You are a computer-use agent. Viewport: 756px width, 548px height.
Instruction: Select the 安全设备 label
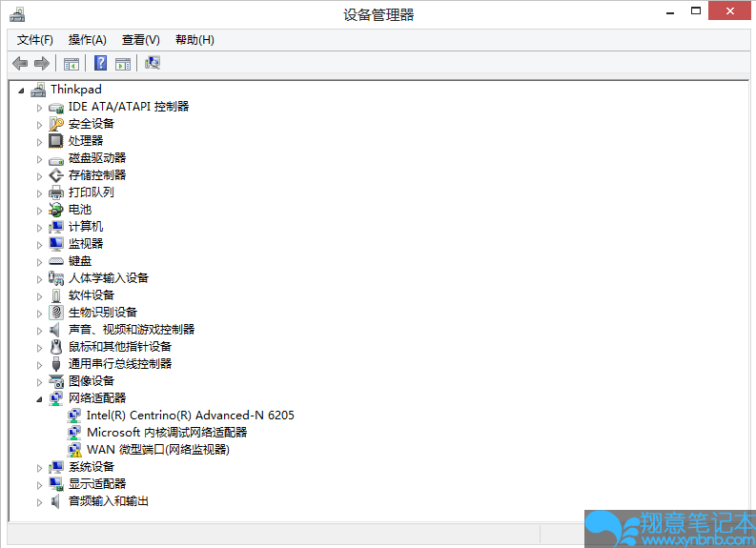pos(92,124)
